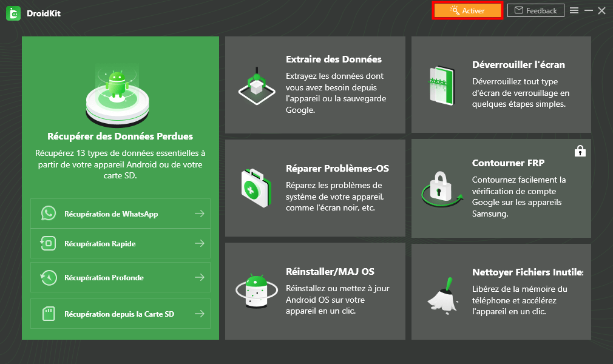Viewport: 613px width, 364px height.
Task: Select the Réparer Problèmes-OS toolbox icon
Action: (256, 186)
